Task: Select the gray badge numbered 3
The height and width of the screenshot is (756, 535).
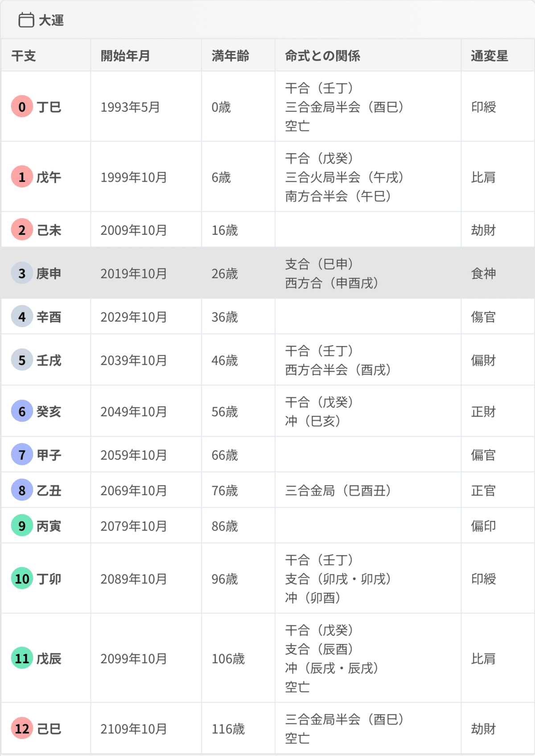Action: [22, 273]
